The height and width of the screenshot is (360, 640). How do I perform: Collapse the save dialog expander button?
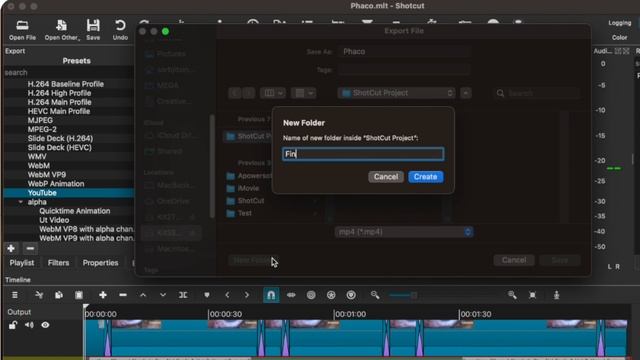coord(466,93)
